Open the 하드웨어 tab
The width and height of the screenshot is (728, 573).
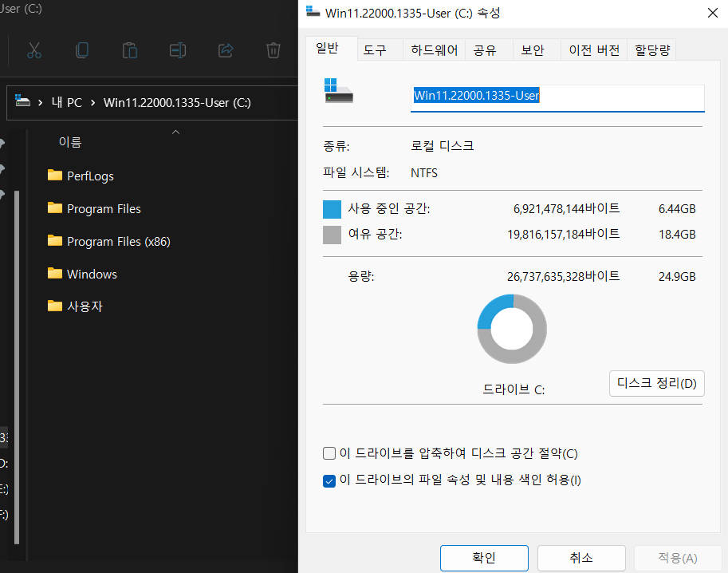coord(434,49)
